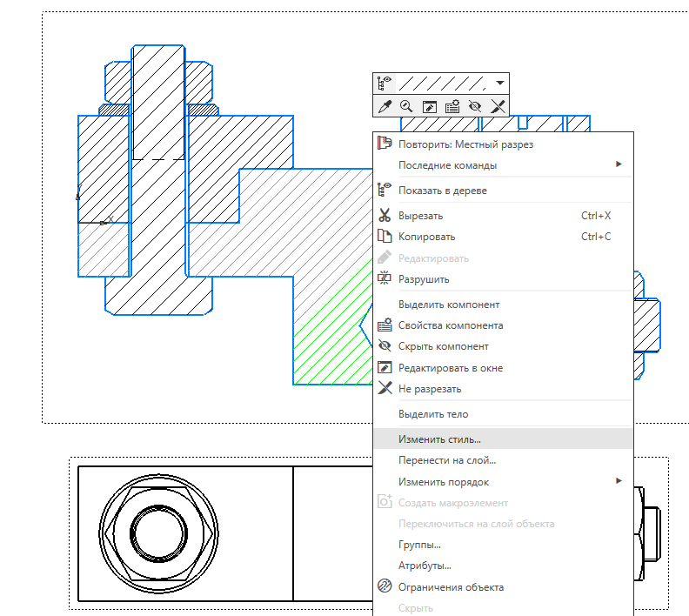
Task: Select 'Показать в дереве' menu entry
Action: [503, 191]
